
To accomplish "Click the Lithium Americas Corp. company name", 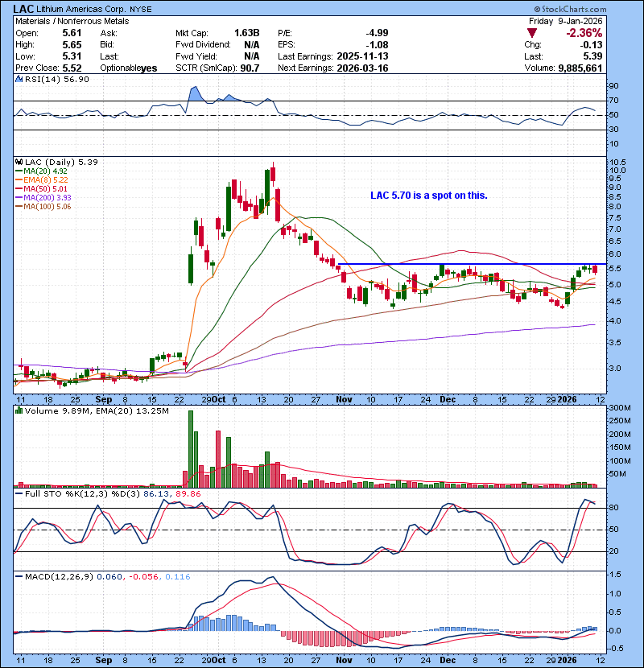I will [81, 9].
